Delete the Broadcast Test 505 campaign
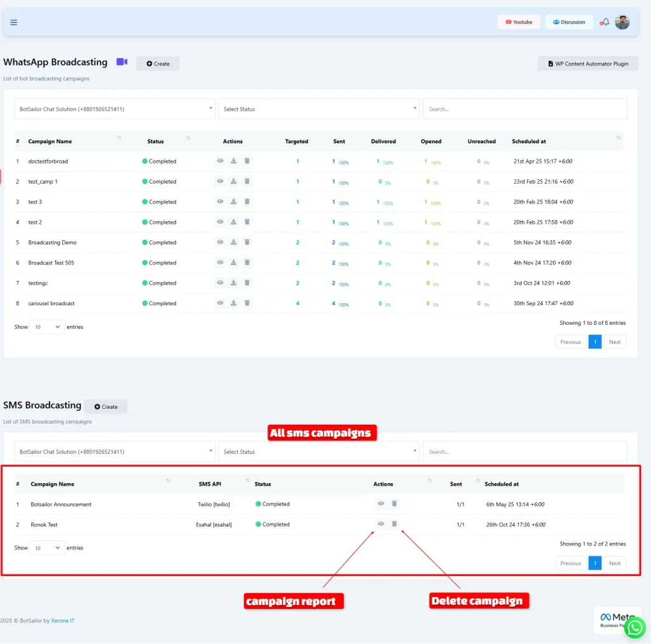The height and width of the screenshot is (644, 651). [x=247, y=263]
